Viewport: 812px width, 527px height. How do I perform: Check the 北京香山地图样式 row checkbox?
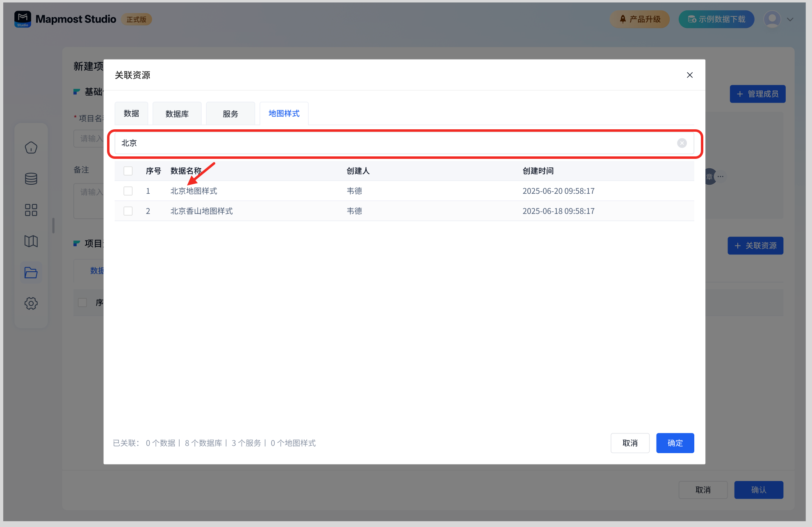pyautogui.click(x=128, y=211)
